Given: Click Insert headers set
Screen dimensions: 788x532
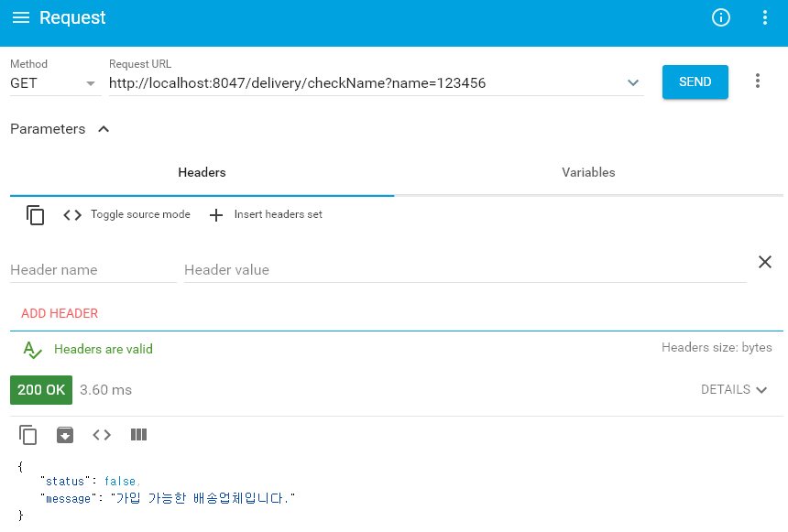Looking at the screenshot, I should [266, 214].
